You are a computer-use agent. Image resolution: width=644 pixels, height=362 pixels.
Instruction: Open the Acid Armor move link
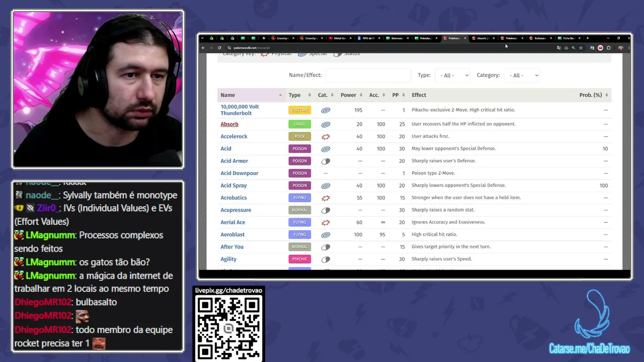pyautogui.click(x=234, y=161)
